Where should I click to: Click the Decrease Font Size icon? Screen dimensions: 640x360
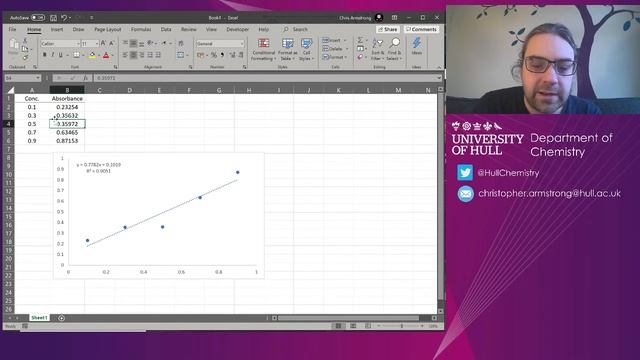[x=111, y=43]
